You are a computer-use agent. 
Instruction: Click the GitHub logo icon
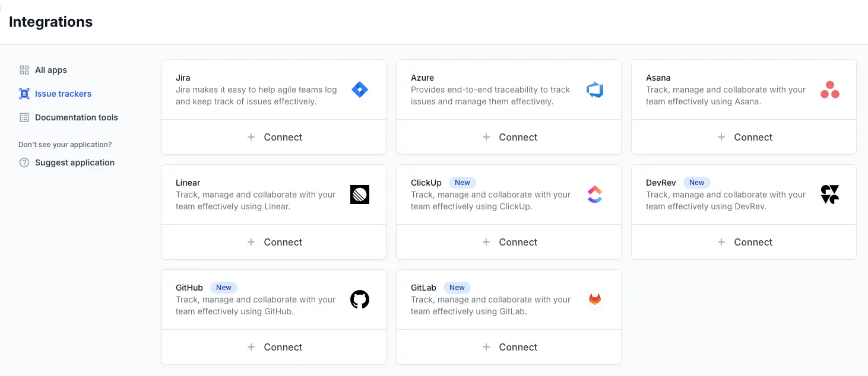coord(360,299)
